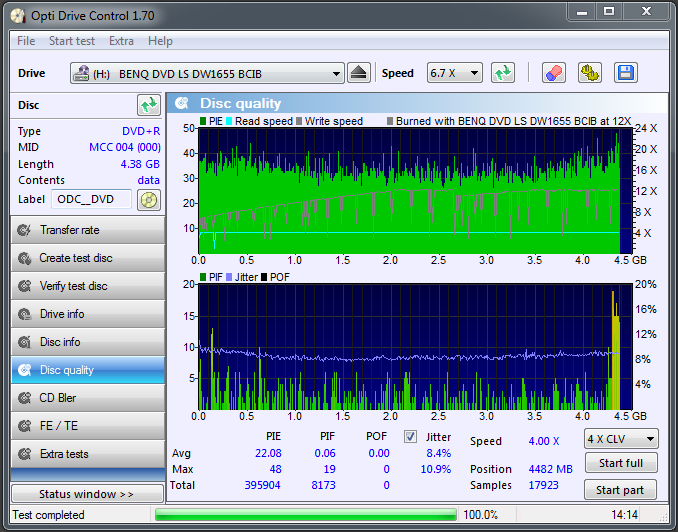Open the FE / TE test

click(88, 426)
